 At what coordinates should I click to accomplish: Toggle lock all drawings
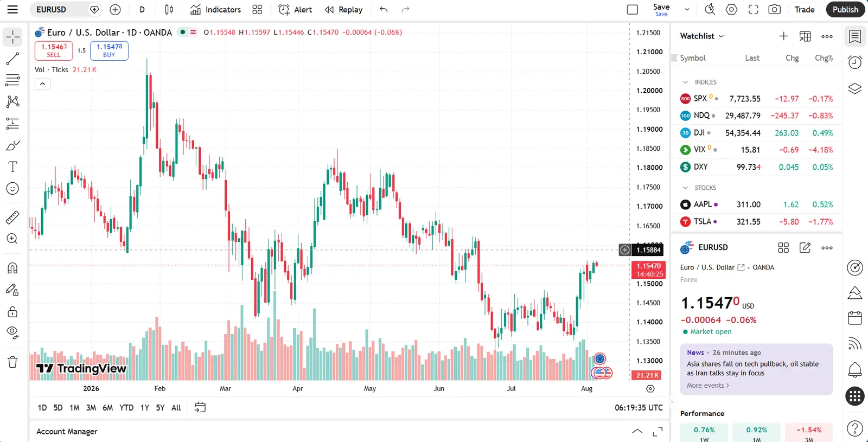(x=12, y=312)
